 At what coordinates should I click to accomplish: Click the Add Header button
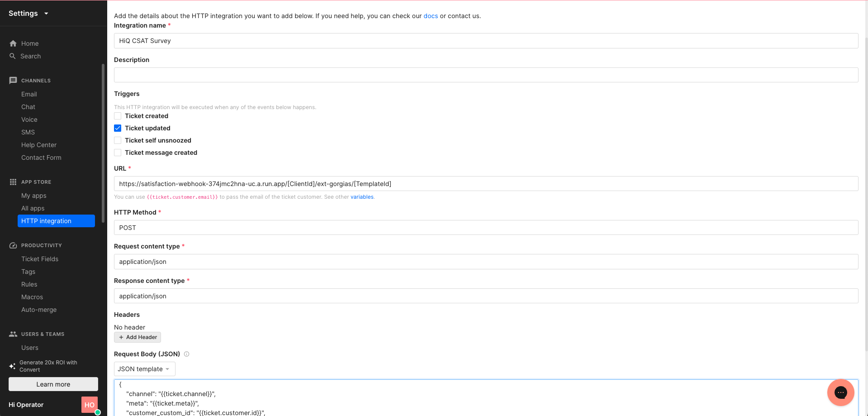[138, 337]
